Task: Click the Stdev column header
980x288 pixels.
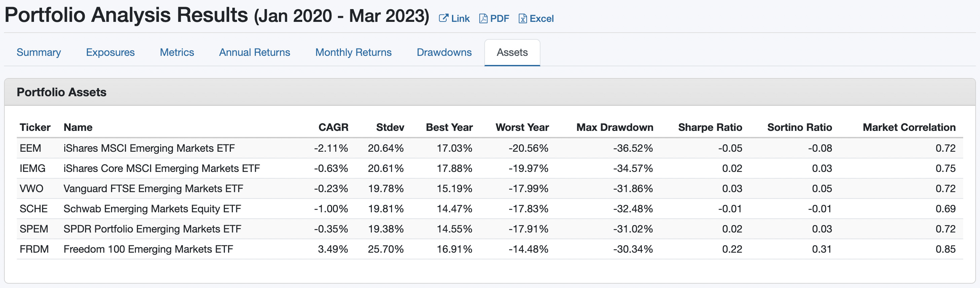Action: tap(390, 127)
